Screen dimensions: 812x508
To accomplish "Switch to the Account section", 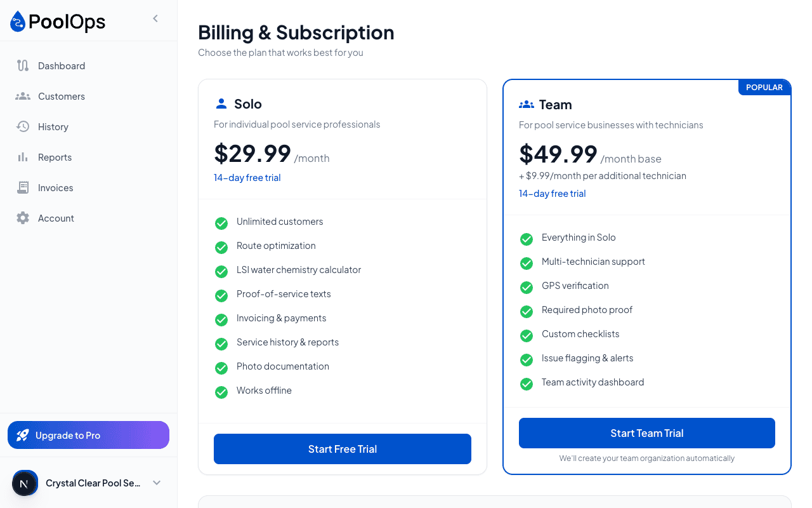I will coord(56,218).
